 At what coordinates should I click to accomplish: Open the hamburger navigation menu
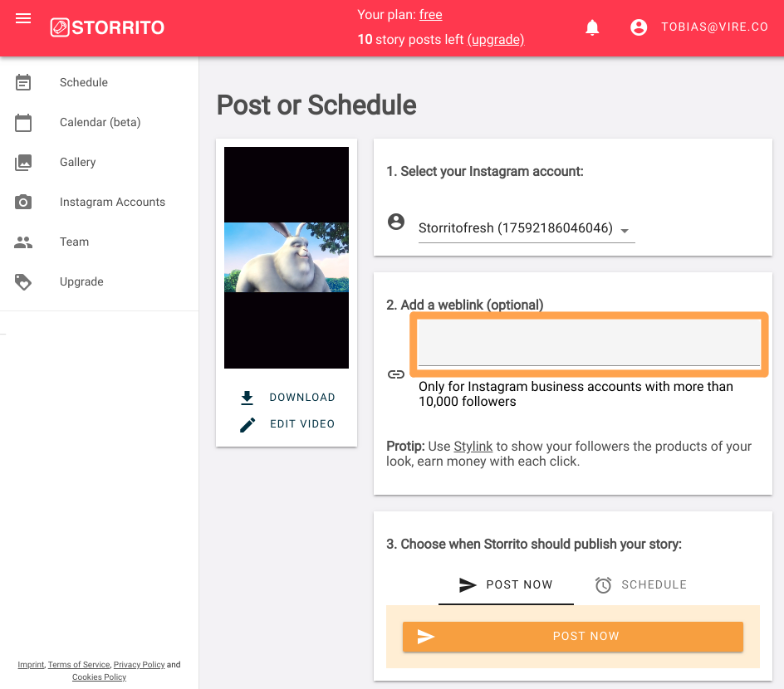[23, 18]
